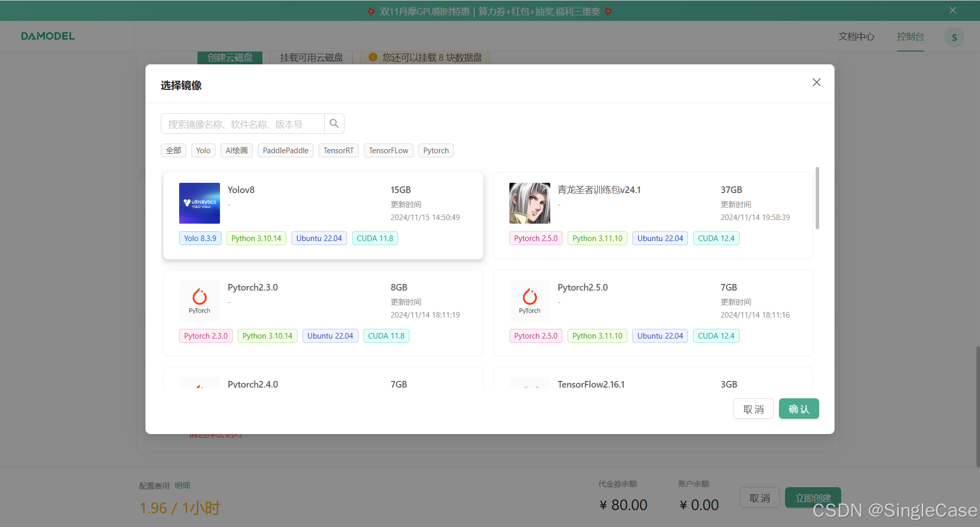
Task: Click Python 3.10.14 tag on Yolov8 card
Action: coord(256,238)
